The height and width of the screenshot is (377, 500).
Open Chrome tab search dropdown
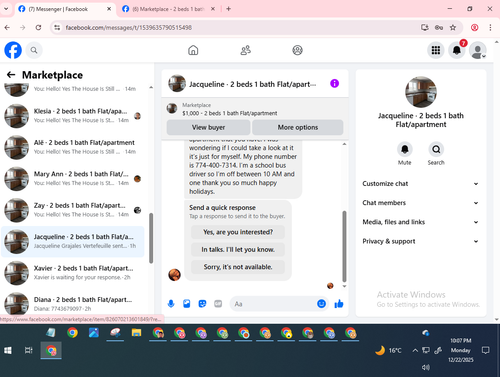pyautogui.click(x=6, y=9)
